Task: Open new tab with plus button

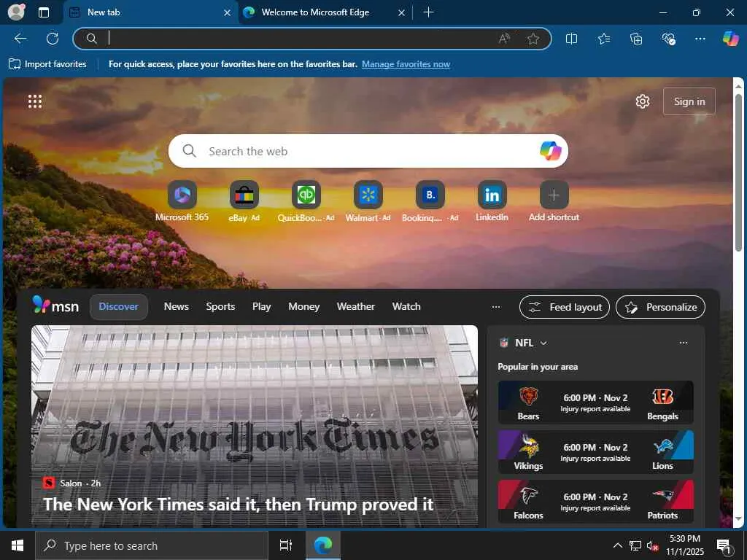Action: pos(428,12)
